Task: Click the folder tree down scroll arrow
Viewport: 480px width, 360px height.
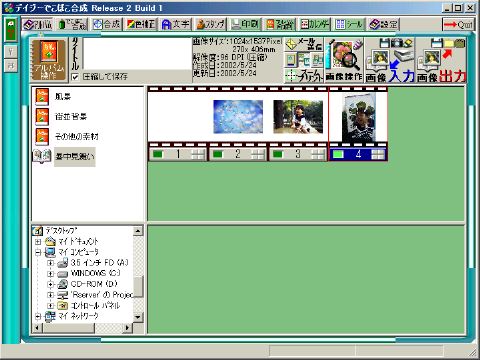Action: click(138, 317)
